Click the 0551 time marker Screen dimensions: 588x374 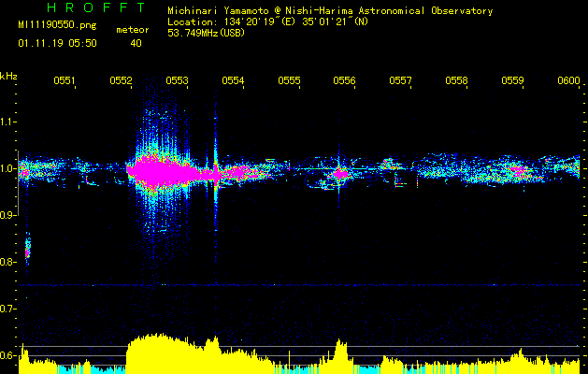click(x=65, y=80)
